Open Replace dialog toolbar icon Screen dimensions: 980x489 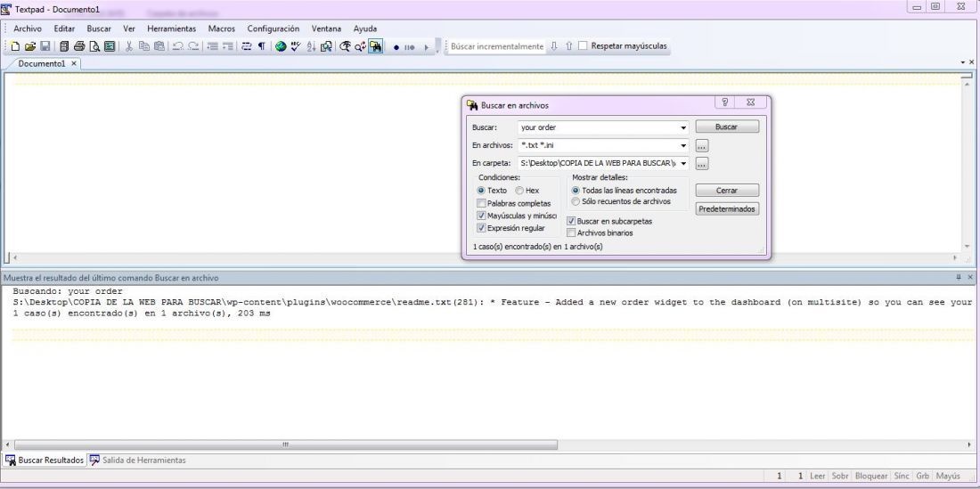click(x=360, y=46)
